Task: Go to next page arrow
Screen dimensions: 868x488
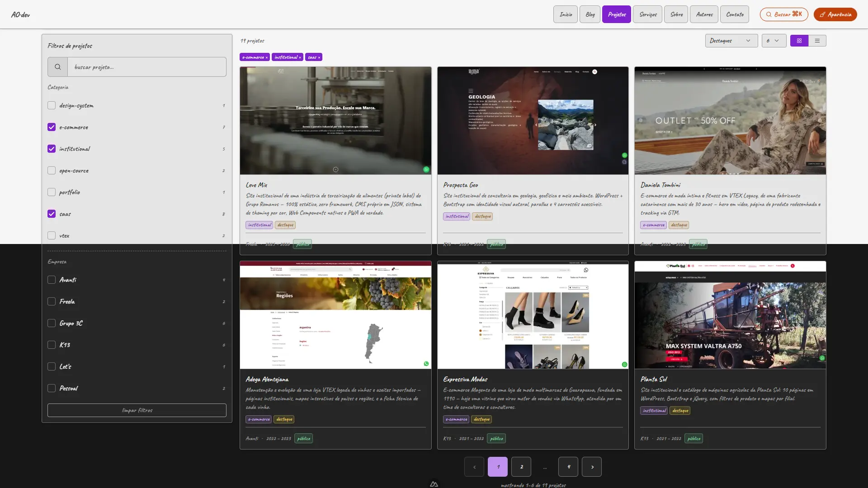Action: click(x=592, y=467)
